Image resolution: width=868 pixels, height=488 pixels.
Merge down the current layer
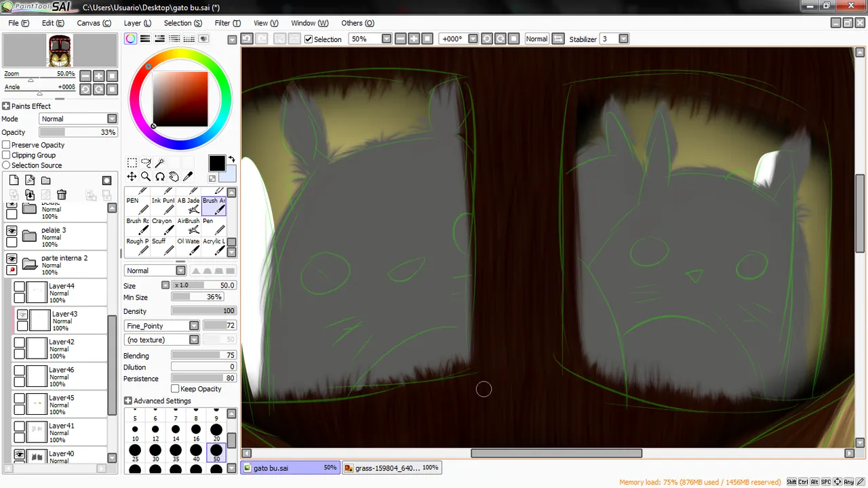[30, 195]
